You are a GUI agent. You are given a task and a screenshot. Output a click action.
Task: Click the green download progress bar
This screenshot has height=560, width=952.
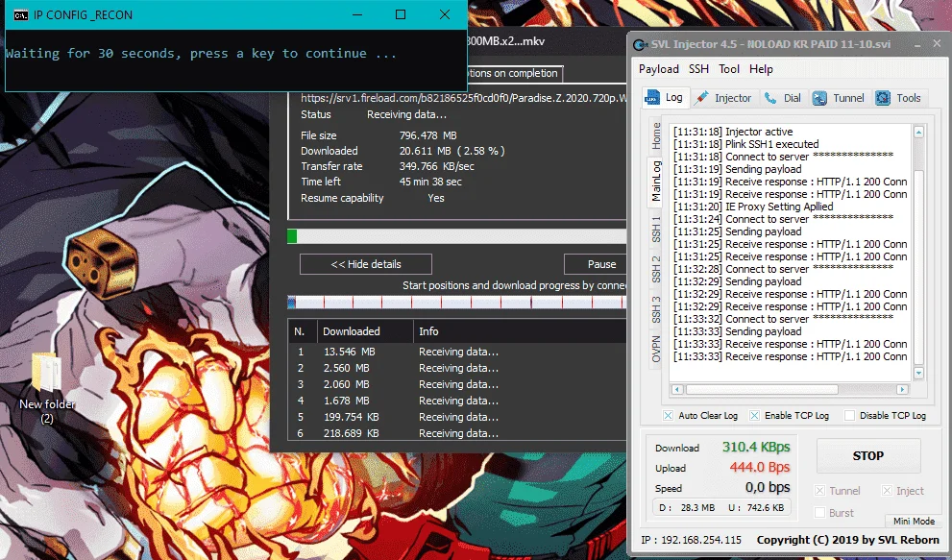pos(292,236)
